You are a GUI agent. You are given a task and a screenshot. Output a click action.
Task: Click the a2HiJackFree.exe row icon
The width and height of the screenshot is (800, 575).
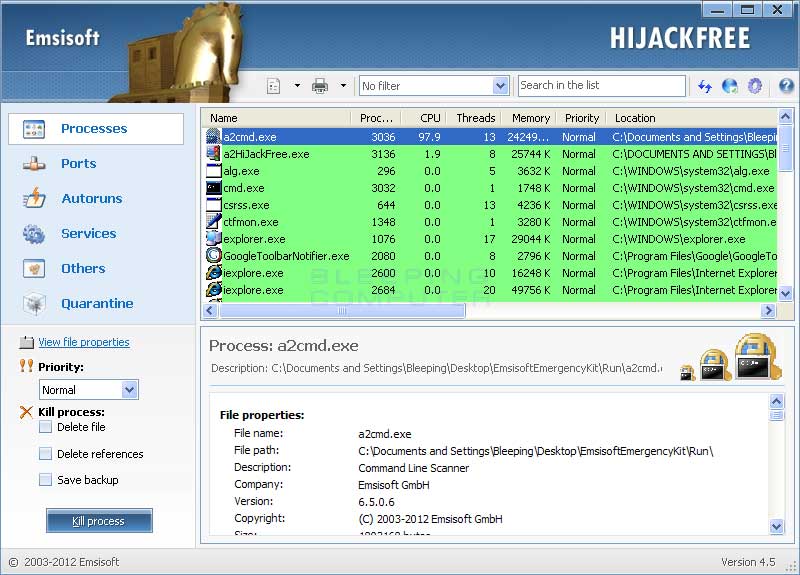click(214, 154)
